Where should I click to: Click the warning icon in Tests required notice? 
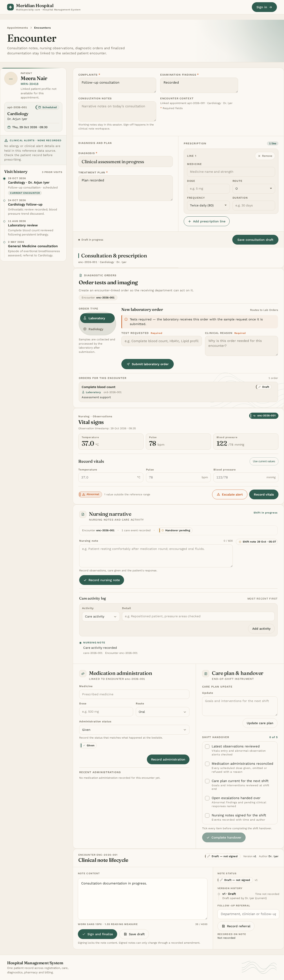(126, 319)
